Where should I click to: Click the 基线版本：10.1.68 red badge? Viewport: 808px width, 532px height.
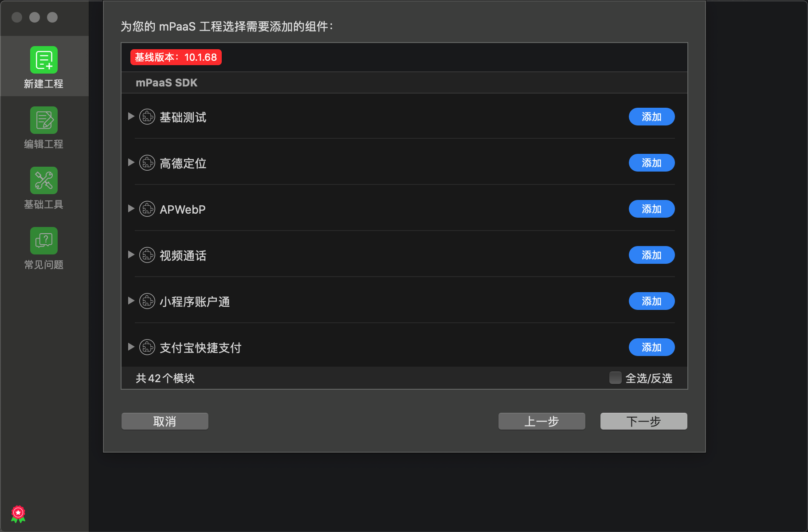click(176, 57)
